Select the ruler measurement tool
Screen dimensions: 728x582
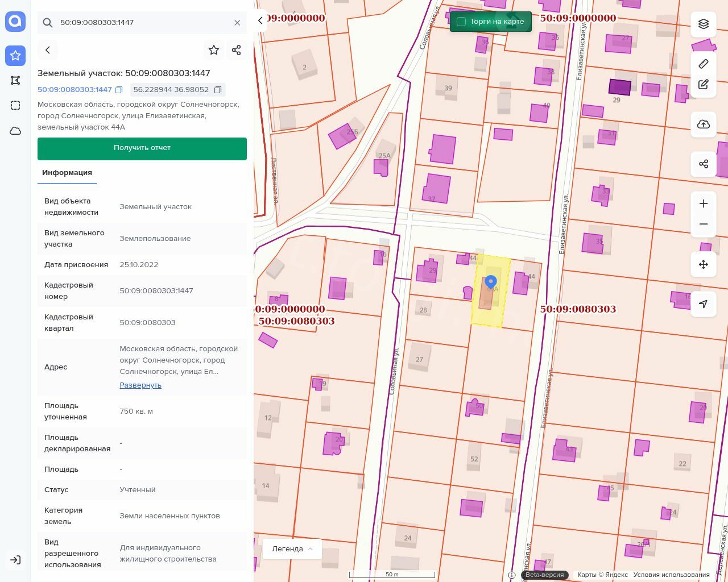(704, 64)
